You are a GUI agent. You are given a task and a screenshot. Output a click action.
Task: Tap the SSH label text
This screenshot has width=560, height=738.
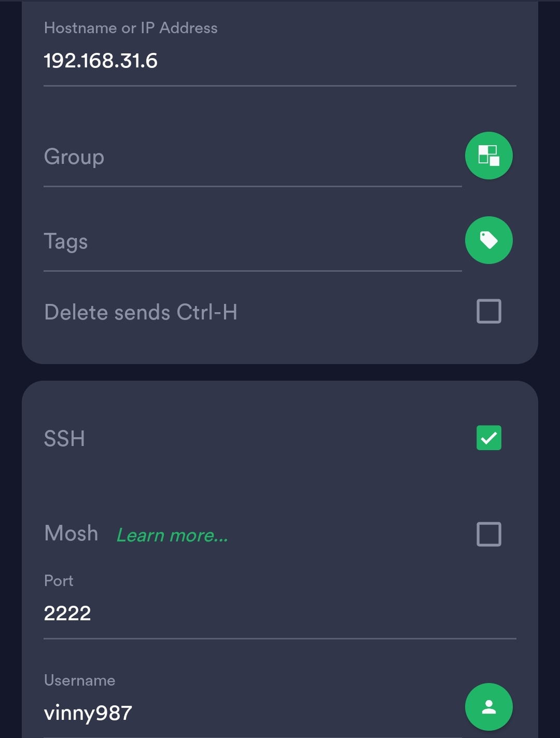click(64, 439)
